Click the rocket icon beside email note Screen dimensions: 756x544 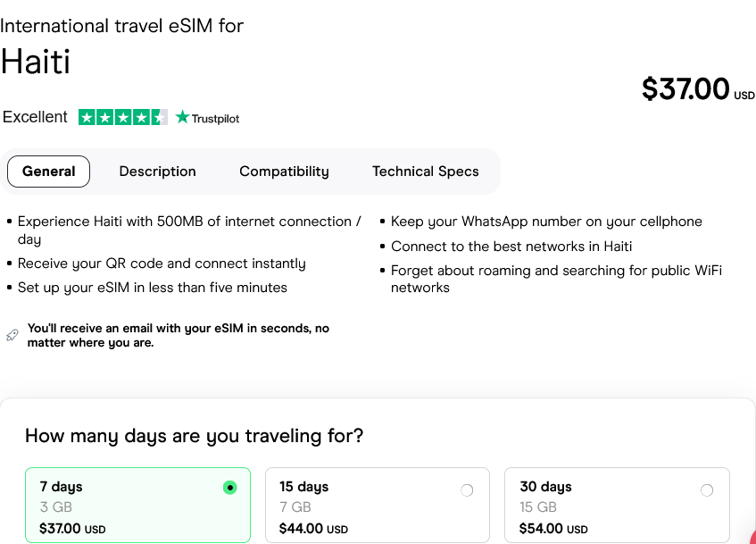[x=12, y=335]
